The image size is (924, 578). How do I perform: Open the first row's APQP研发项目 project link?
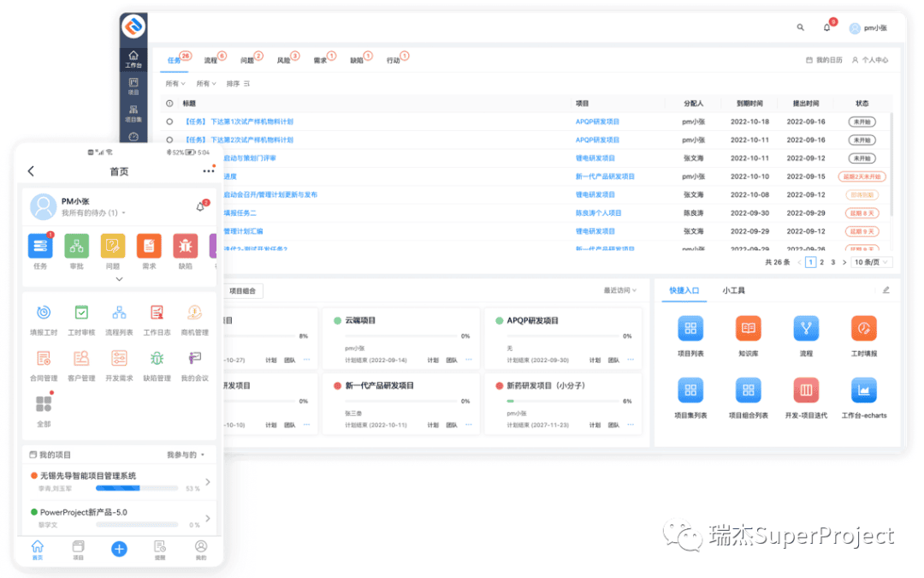597,122
